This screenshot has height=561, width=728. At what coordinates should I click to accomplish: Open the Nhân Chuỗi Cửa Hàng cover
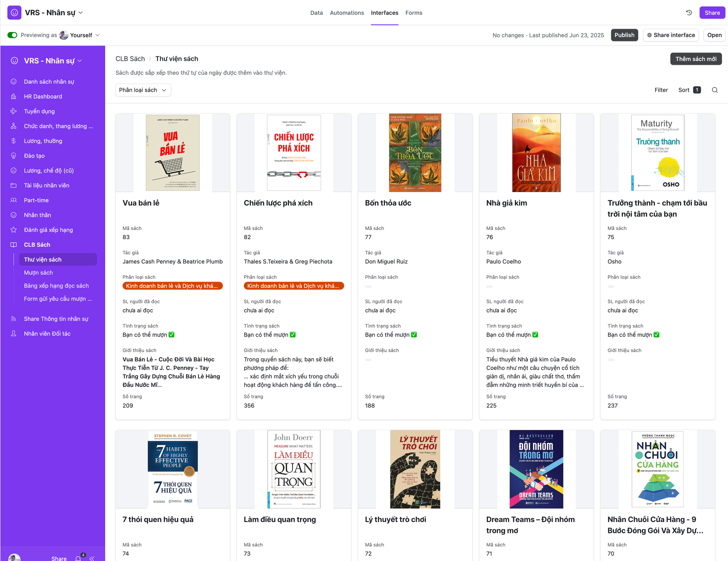pyautogui.click(x=657, y=469)
